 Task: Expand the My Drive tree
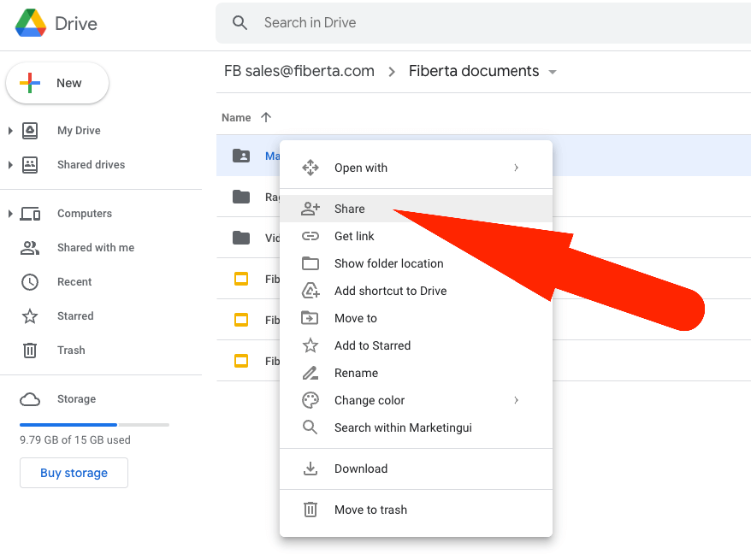[x=10, y=131]
